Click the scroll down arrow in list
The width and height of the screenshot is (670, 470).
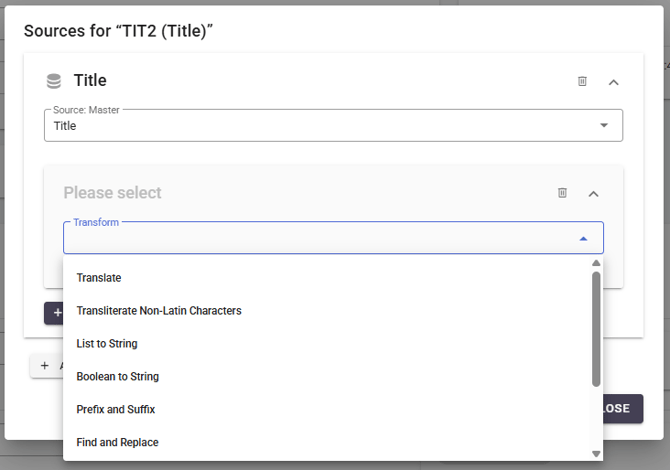(x=597, y=454)
